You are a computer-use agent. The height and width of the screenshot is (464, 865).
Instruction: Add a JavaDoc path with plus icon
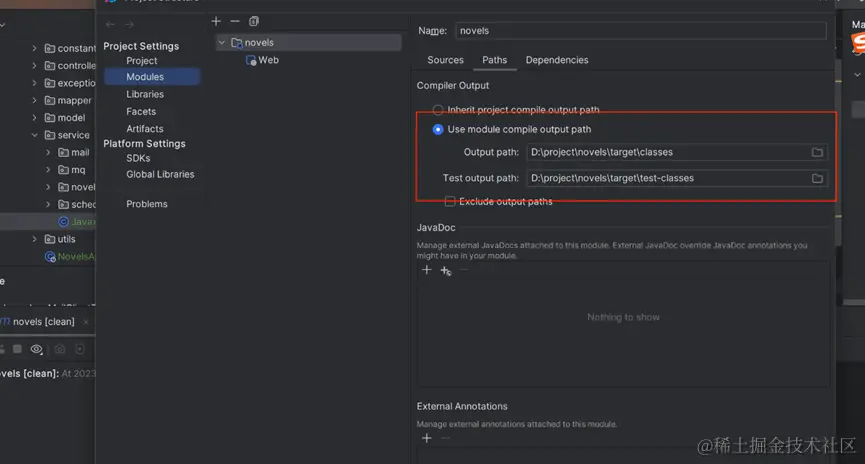point(427,270)
